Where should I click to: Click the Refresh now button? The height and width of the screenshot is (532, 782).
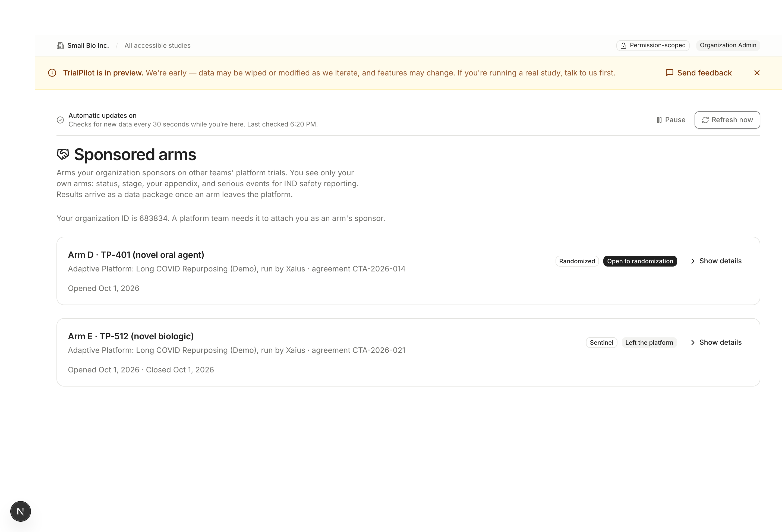727,120
